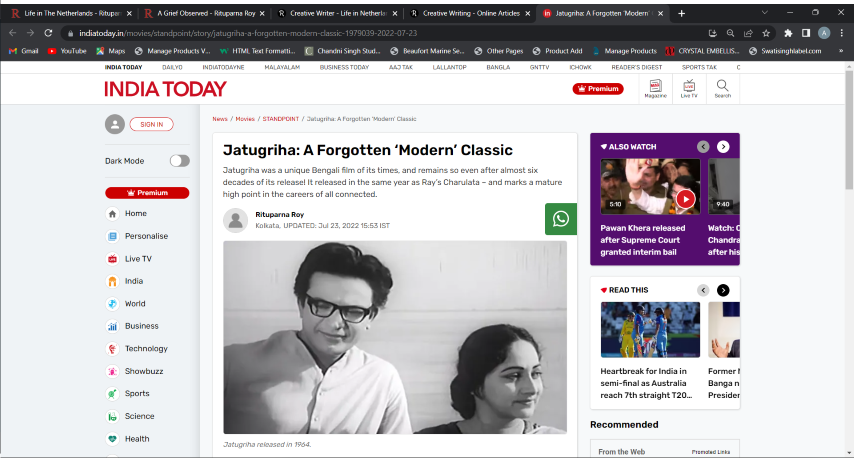Click the Technology sidebar icon
Image resolution: width=854 pixels, height=458 pixels.
(x=112, y=349)
